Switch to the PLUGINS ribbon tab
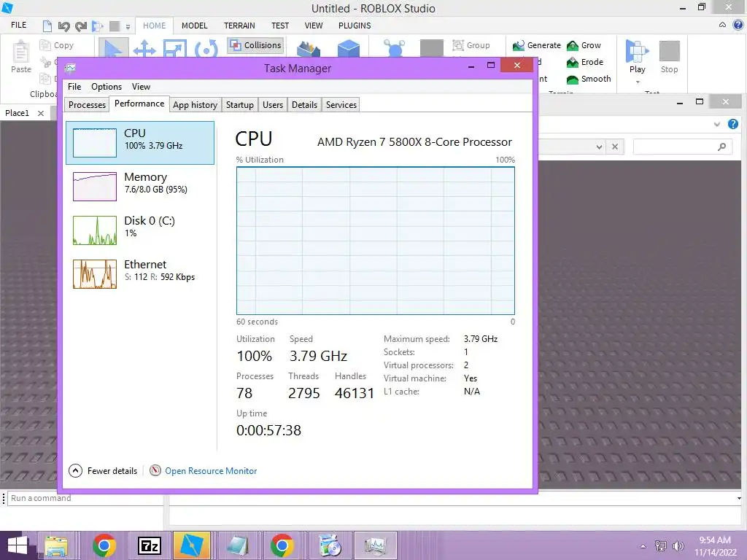 [355, 26]
